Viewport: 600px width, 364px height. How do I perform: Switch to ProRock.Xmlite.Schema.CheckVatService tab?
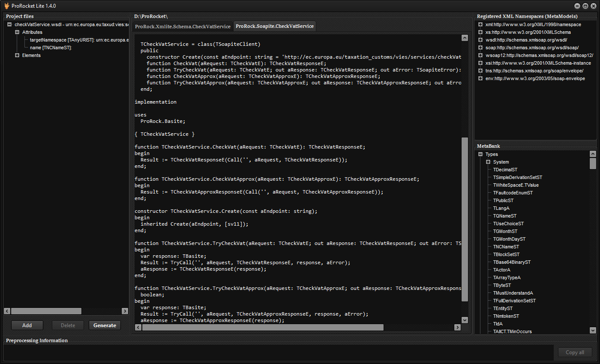click(183, 26)
